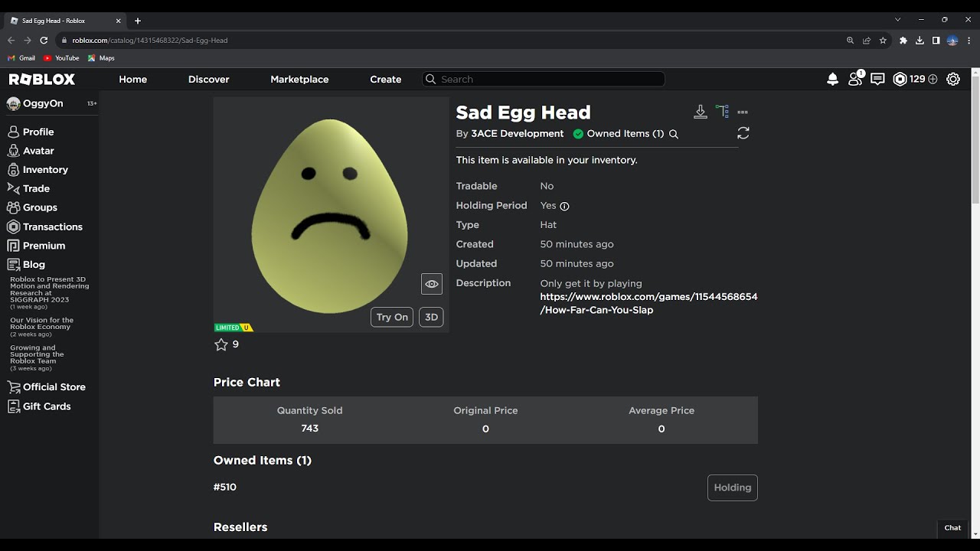Expand Chrome tab search chevron
Screen dimensions: 980x551
tap(898, 20)
